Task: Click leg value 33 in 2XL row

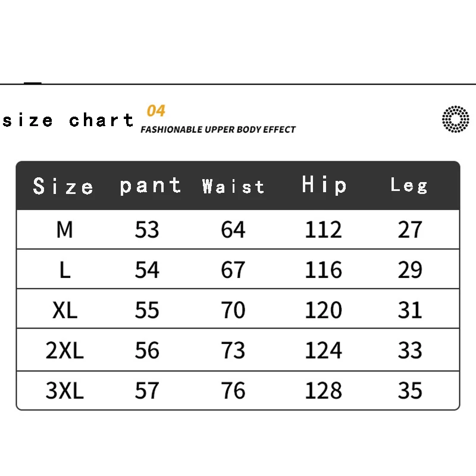Action: (x=410, y=350)
